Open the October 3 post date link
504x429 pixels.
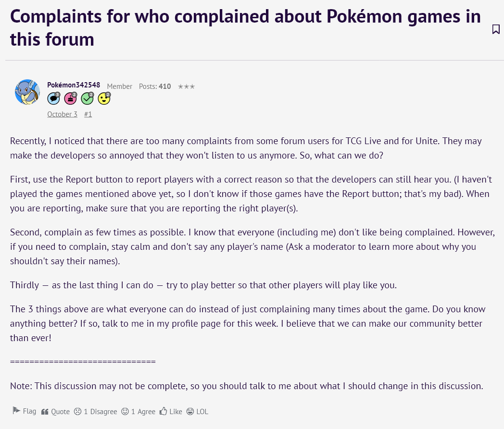[62, 114]
